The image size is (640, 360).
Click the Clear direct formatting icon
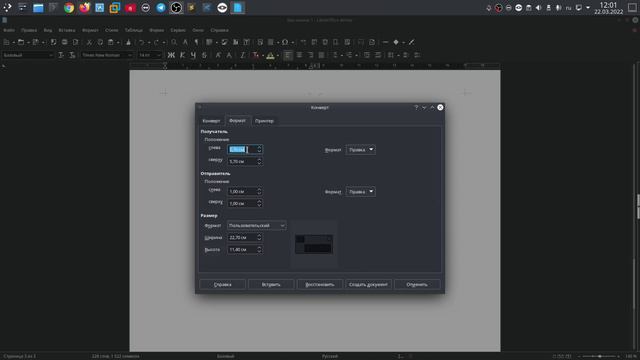(x=242, y=55)
